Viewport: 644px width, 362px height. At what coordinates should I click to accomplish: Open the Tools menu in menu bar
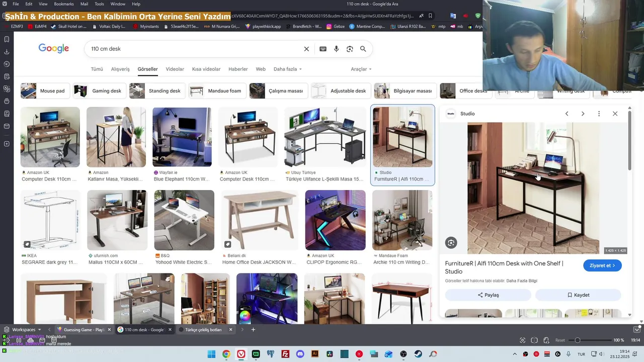[x=99, y=4]
